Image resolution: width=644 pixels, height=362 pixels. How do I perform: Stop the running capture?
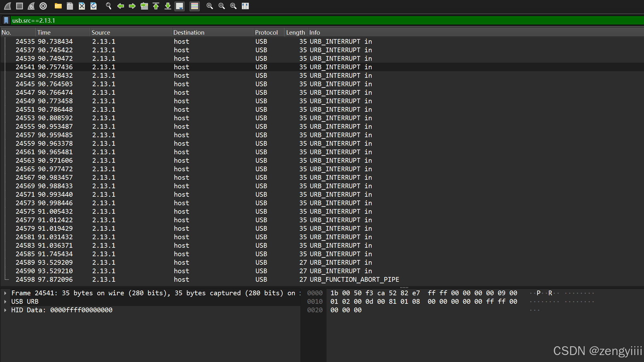(19, 6)
